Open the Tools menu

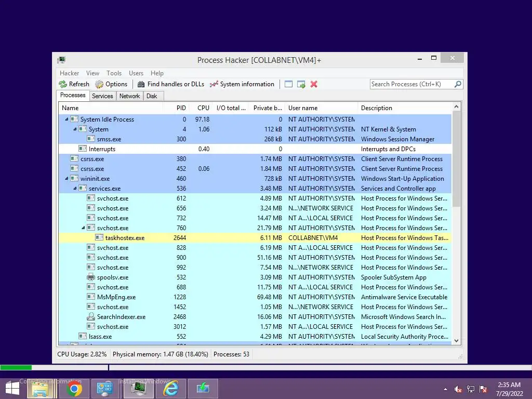[x=114, y=73]
